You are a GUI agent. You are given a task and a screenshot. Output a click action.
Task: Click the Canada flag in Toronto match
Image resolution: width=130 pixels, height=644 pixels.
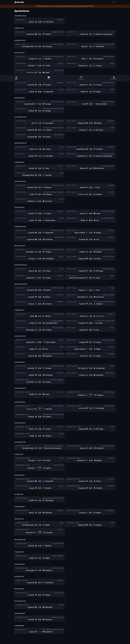pyautogui.click(x=87, y=34)
